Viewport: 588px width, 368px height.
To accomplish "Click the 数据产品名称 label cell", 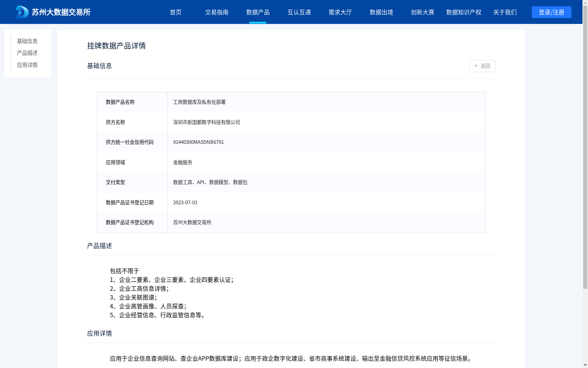I will (x=132, y=102).
